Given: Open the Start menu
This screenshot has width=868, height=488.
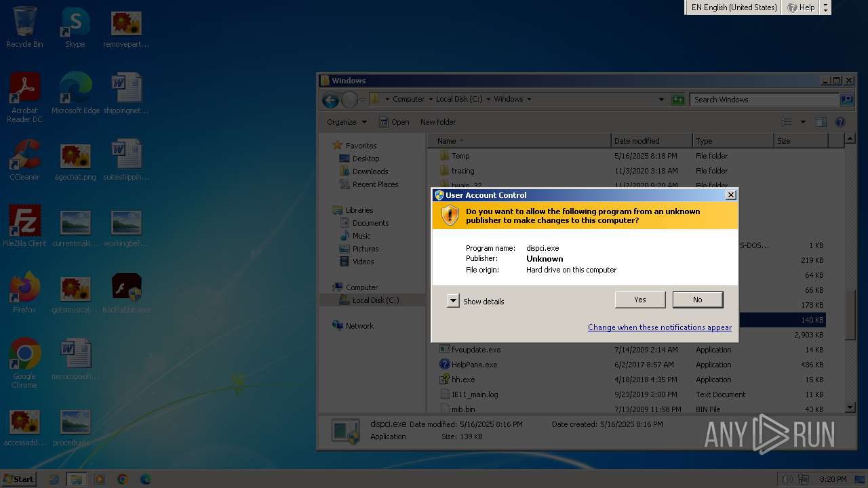Looking at the screenshot, I should 18,479.
